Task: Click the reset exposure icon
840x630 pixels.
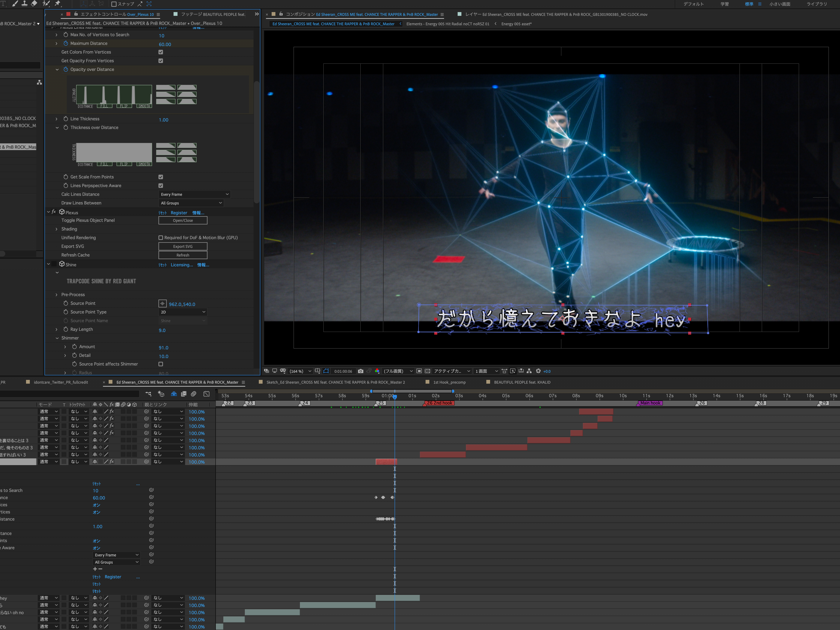Action: [538, 371]
